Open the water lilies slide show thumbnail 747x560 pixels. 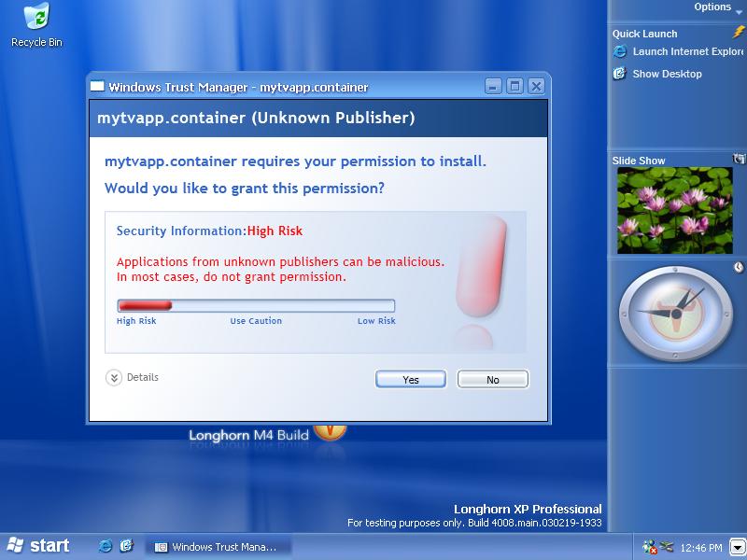674,210
